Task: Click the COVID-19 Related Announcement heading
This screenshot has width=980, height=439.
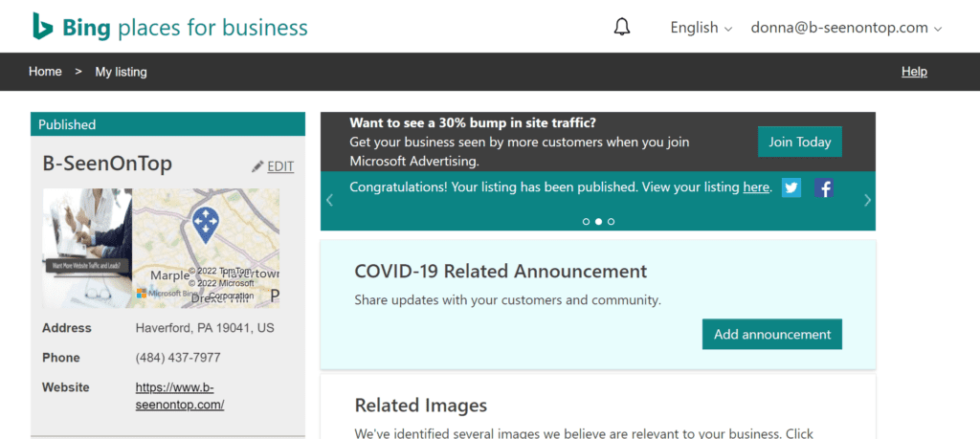Action: pos(501,271)
